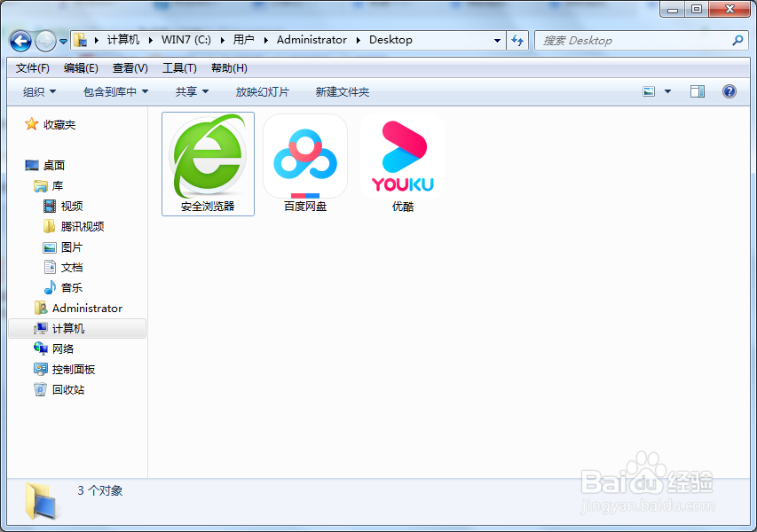The image size is (757, 532).
Task: Click the 网络 globe icon
Action: [x=41, y=348]
